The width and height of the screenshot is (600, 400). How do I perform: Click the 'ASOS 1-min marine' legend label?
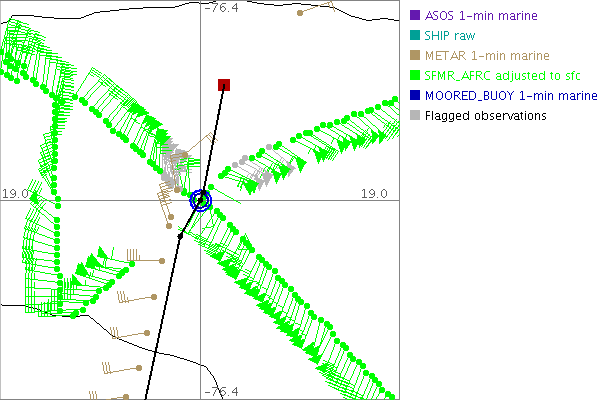click(x=481, y=16)
